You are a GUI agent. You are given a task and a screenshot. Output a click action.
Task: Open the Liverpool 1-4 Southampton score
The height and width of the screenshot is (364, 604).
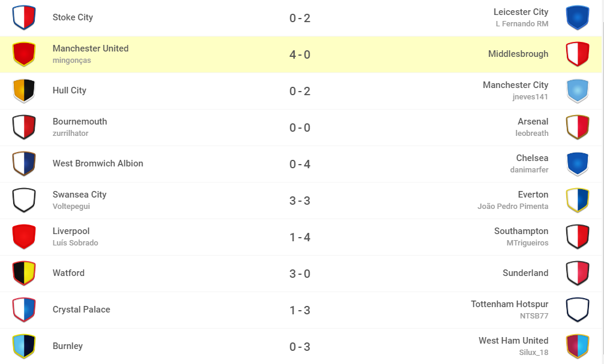pyautogui.click(x=300, y=238)
